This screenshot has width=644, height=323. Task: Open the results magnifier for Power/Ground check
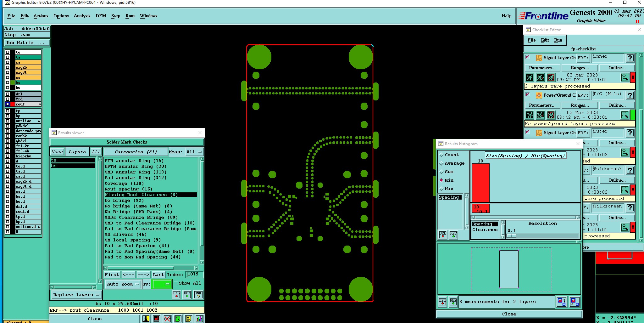pos(625,115)
